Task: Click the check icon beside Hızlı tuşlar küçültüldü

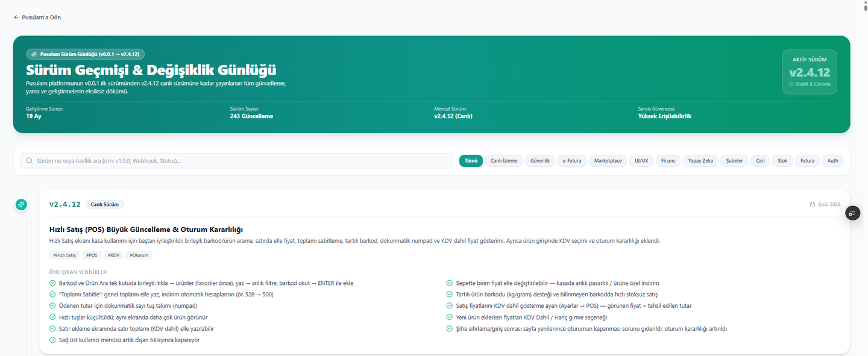Action: point(52,317)
